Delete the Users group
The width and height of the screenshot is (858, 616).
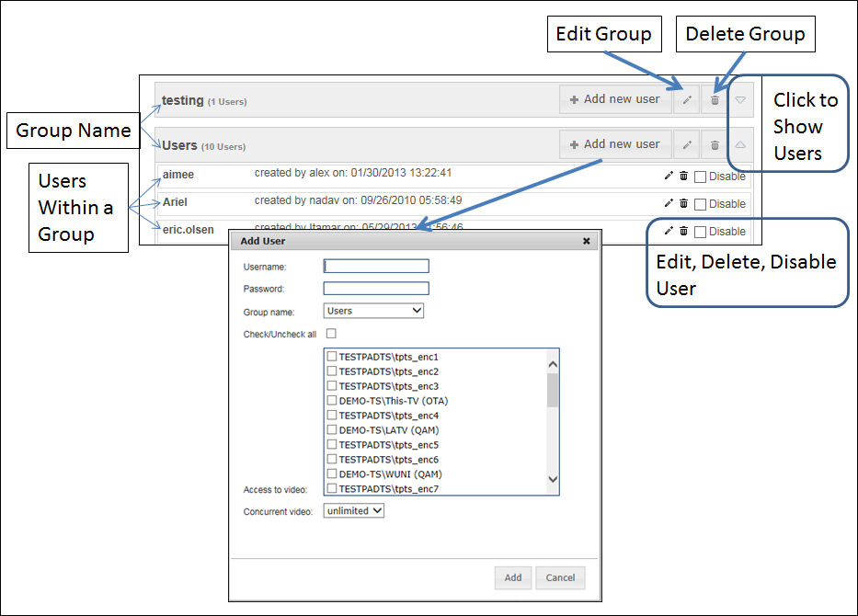715,144
